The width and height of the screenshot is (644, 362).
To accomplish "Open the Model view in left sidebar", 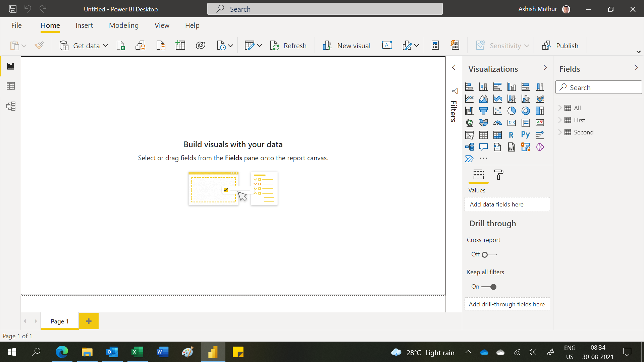I will pos(11,106).
